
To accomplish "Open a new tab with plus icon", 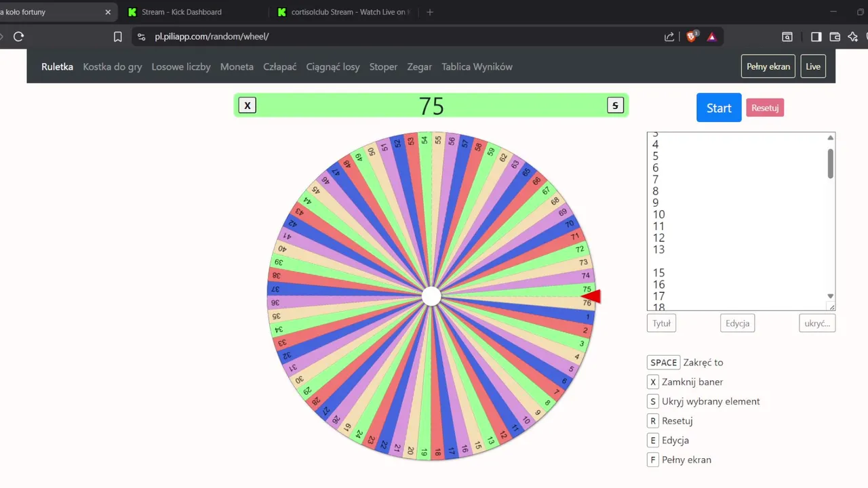I will [x=430, y=12].
